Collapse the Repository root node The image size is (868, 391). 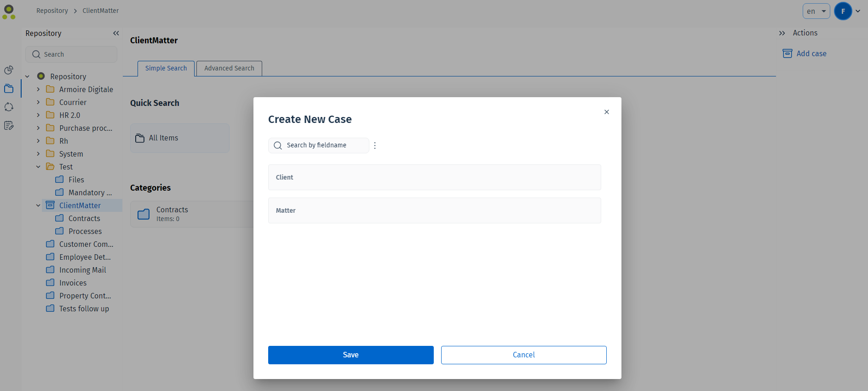(27, 76)
